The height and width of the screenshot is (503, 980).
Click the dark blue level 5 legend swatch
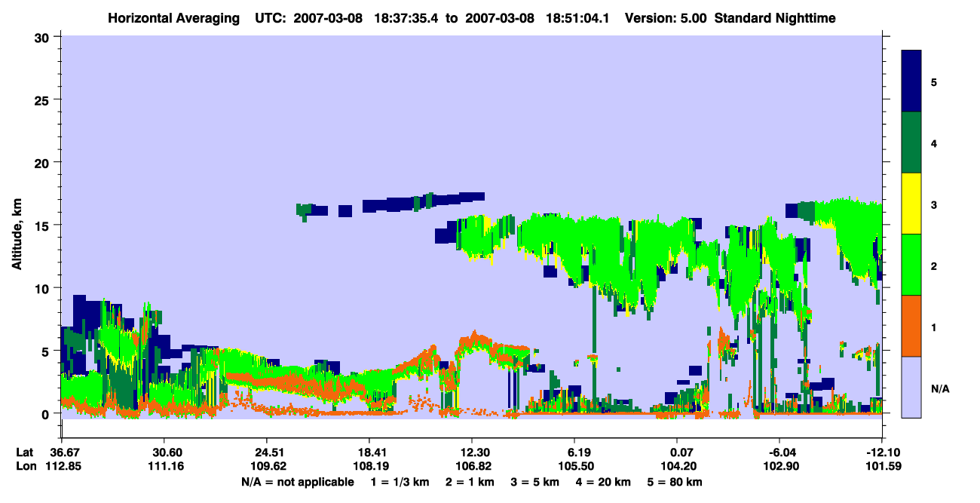click(911, 81)
